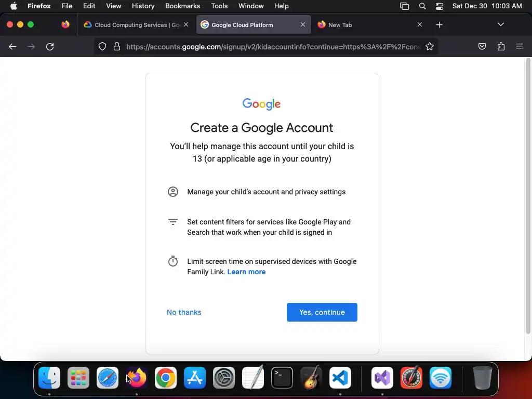This screenshot has height=399, width=532.
Task: Open Save to Pocket icon
Action: click(482, 46)
